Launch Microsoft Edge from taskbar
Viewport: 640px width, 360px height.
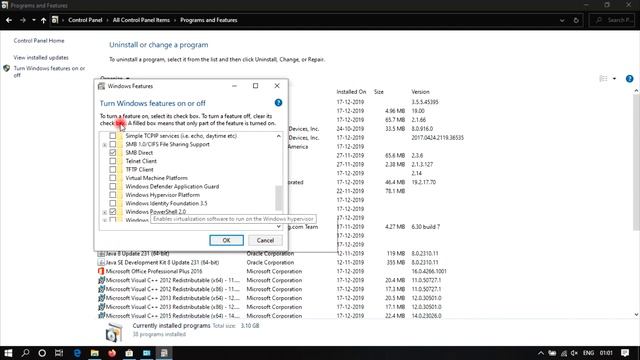[77, 353]
